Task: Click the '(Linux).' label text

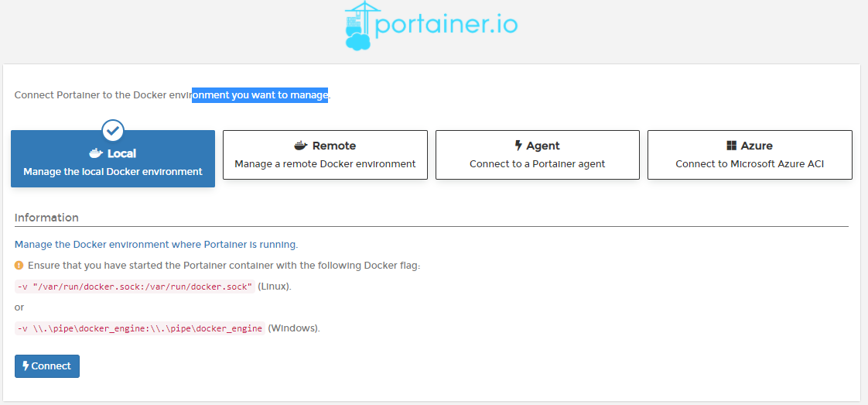Action: click(275, 287)
